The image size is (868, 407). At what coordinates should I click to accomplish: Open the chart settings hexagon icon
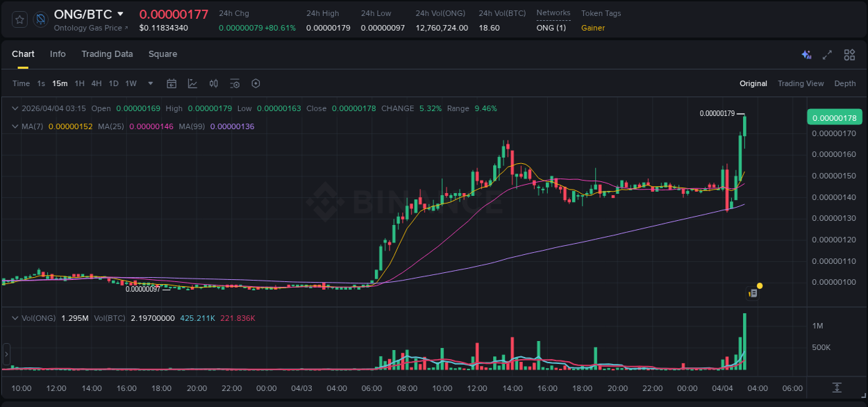click(x=256, y=83)
